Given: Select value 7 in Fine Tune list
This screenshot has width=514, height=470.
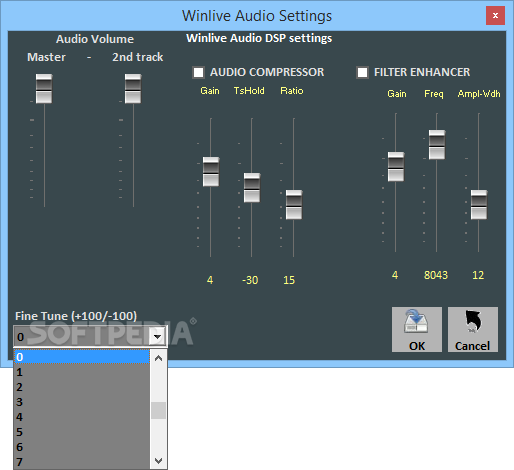Looking at the screenshot, I should tap(81, 462).
